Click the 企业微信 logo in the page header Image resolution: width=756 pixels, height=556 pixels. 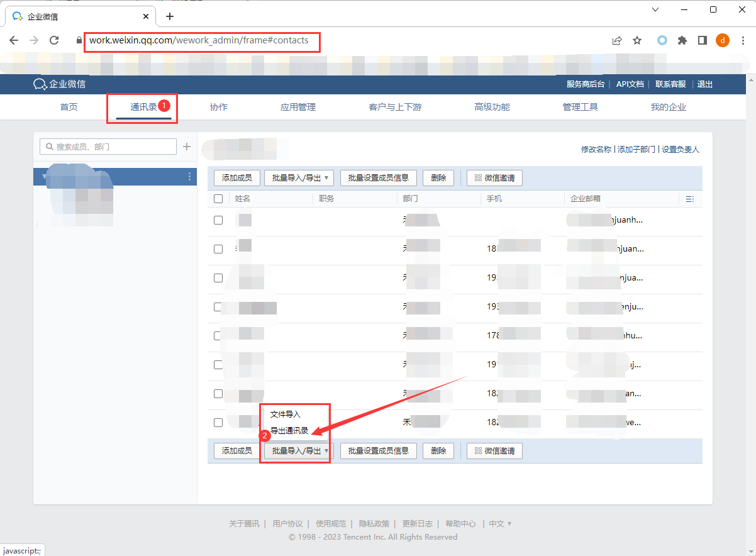pyautogui.click(x=60, y=84)
